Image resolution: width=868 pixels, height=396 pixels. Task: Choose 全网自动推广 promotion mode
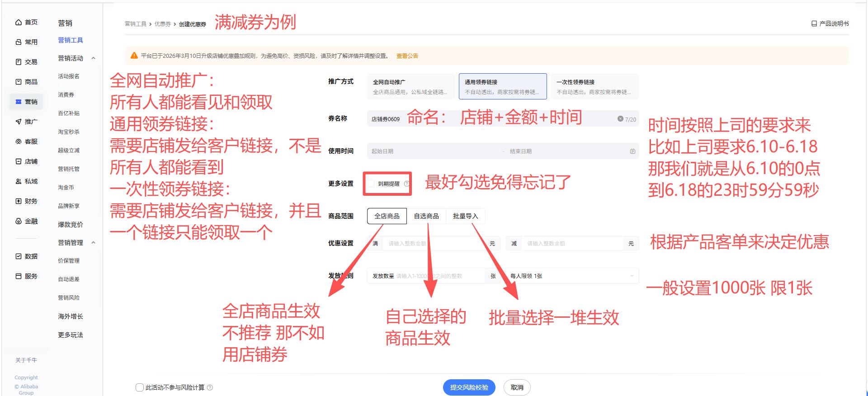coord(411,86)
